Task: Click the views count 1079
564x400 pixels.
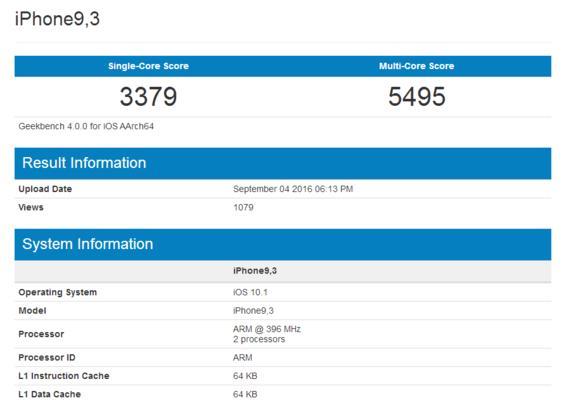Action: (244, 207)
